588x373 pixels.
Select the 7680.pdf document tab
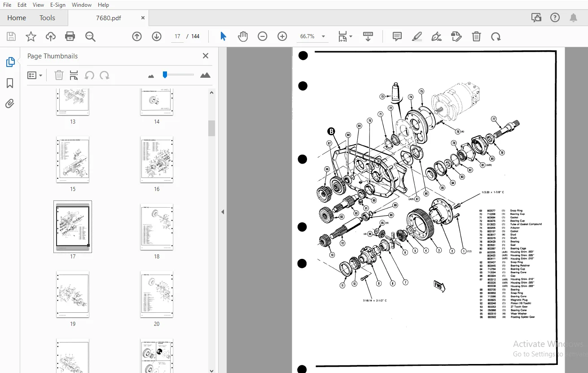pyautogui.click(x=108, y=18)
